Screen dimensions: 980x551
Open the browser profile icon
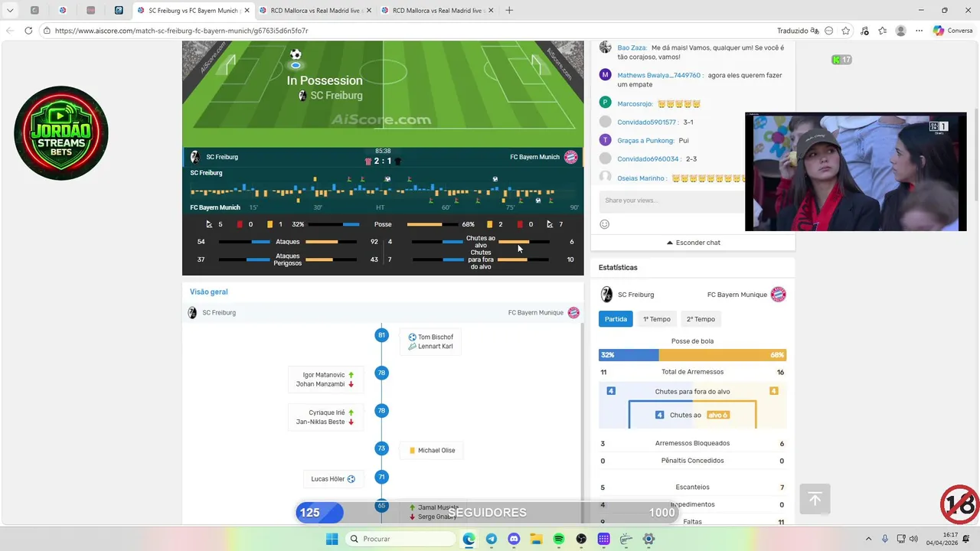(x=900, y=31)
